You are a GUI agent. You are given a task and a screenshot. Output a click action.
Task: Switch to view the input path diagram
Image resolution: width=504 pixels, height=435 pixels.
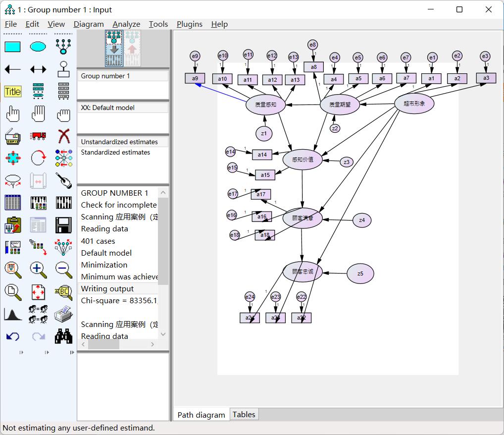114,49
